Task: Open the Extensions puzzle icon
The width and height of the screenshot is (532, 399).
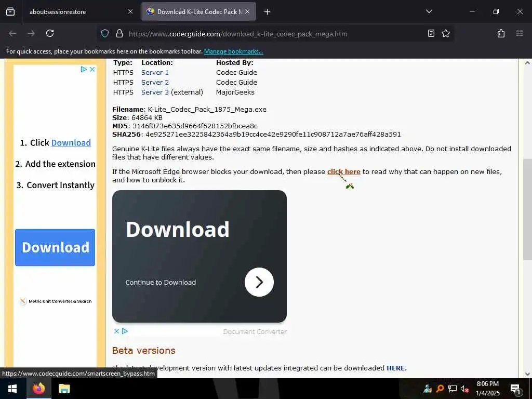Action: pyautogui.click(x=501, y=33)
